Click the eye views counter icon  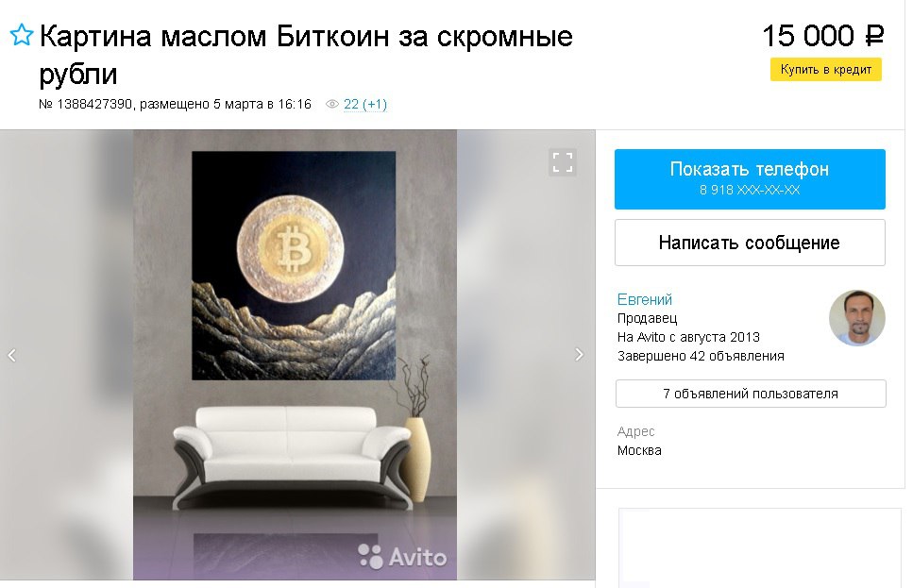(332, 104)
